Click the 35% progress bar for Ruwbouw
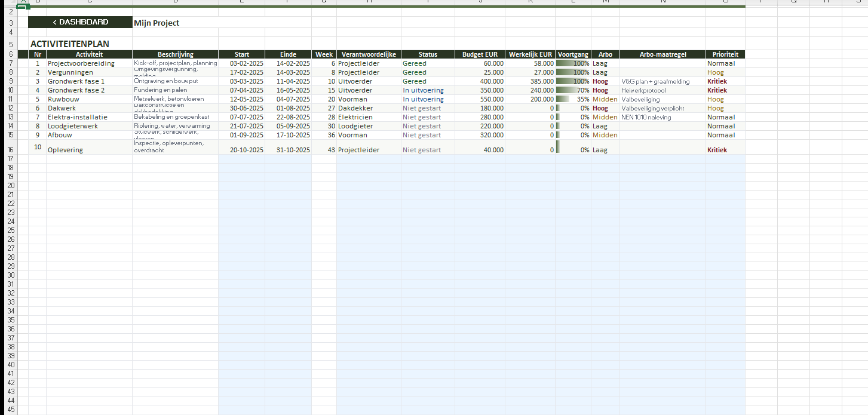 tap(573, 99)
